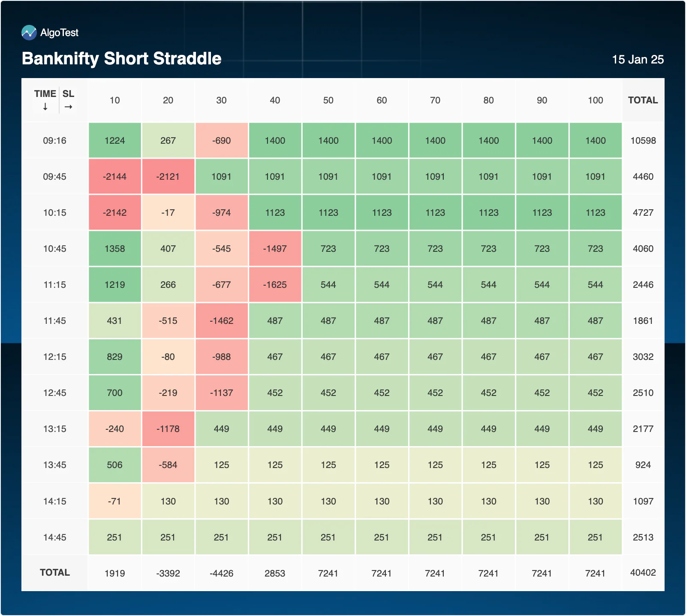
Task: Click the row total 10598
Action: (643, 141)
